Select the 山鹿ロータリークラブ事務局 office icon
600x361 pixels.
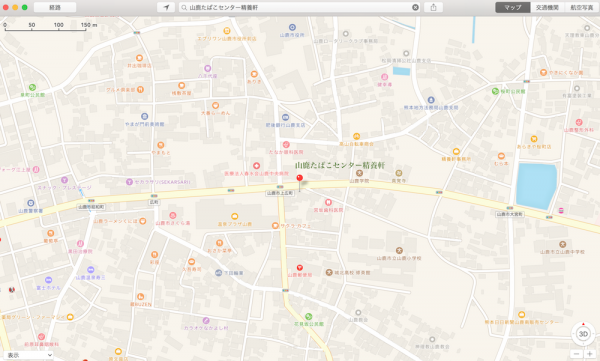point(346,34)
